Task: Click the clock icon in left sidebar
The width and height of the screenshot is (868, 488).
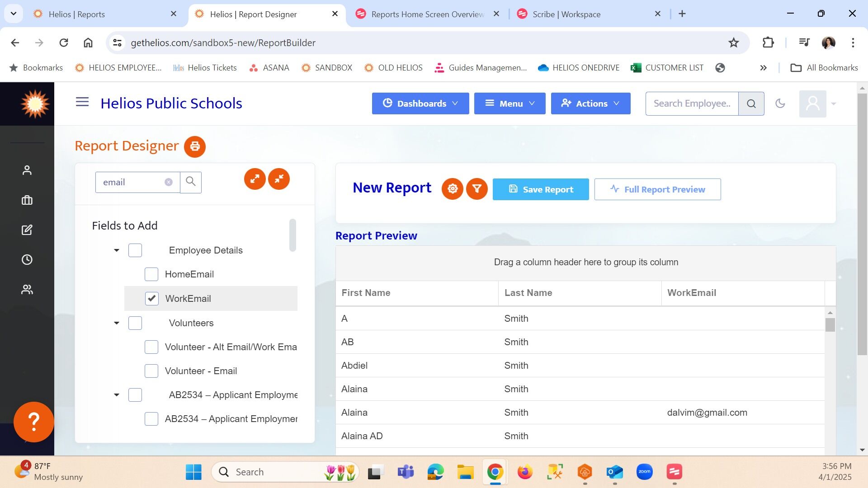Action: pos(27,260)
